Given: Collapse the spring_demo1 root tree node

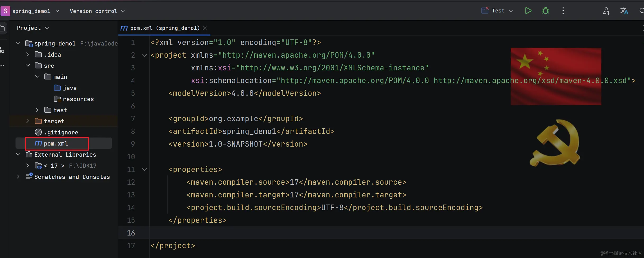Looking at the screenshot, I should pos(18,43).
